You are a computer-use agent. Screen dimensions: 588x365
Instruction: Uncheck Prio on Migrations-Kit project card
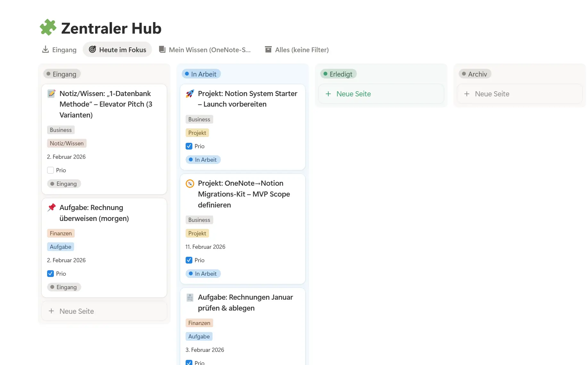click(x=189, y=260)
